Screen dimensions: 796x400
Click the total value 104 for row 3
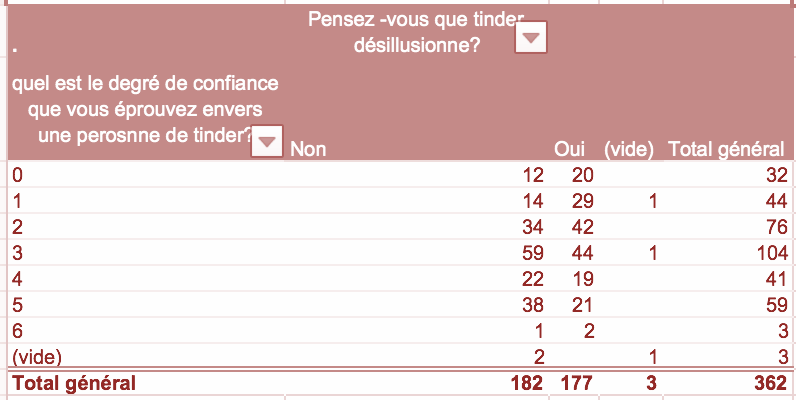773,253
